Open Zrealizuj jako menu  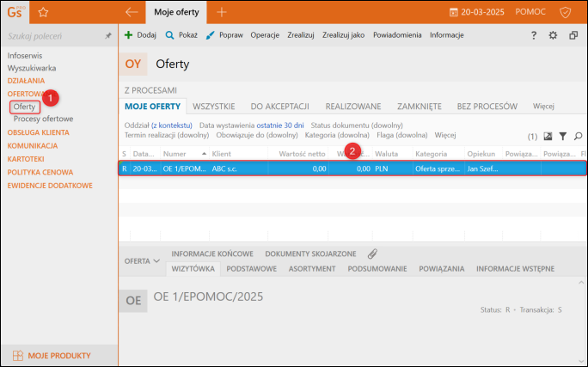(x=344, y=35)
